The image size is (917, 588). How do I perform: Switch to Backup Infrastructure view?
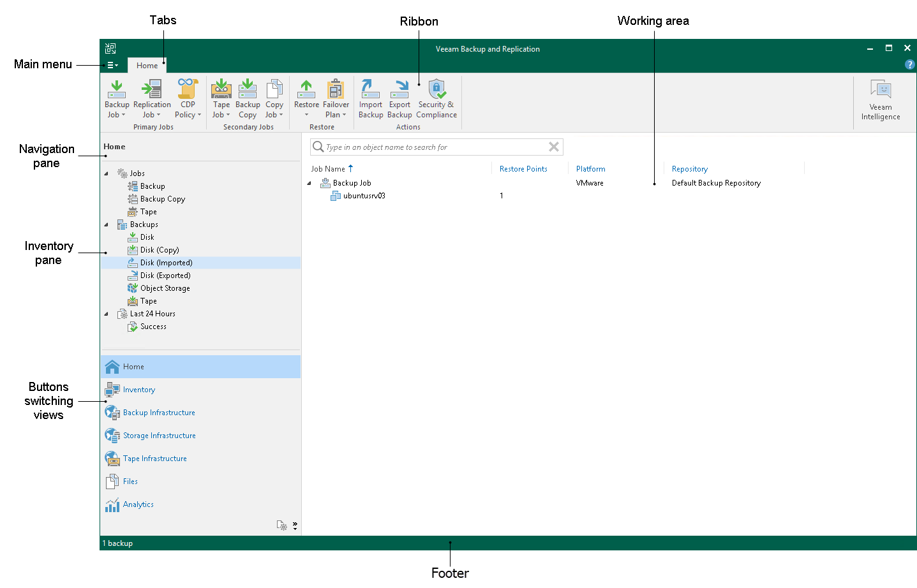pos(159,413)
